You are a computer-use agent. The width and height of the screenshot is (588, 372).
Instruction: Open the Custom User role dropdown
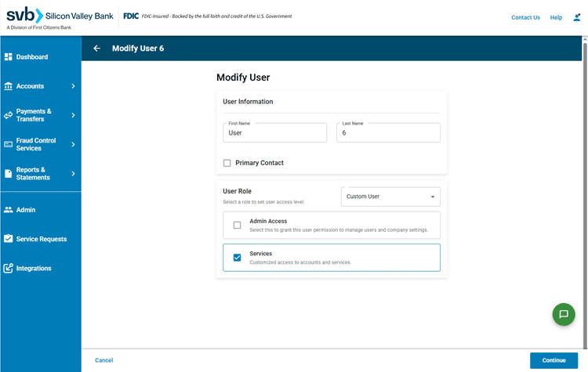pyautogui.click(x=390, y=197)
